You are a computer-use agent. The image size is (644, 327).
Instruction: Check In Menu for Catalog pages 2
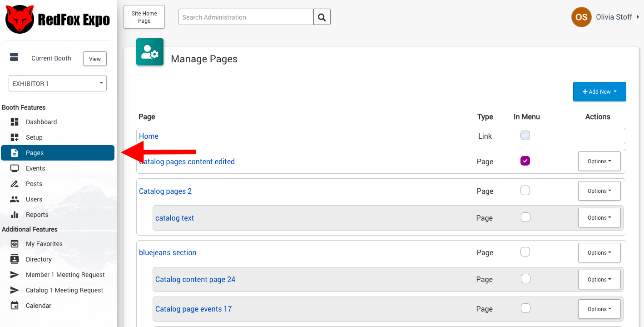[x=525, y=190]
